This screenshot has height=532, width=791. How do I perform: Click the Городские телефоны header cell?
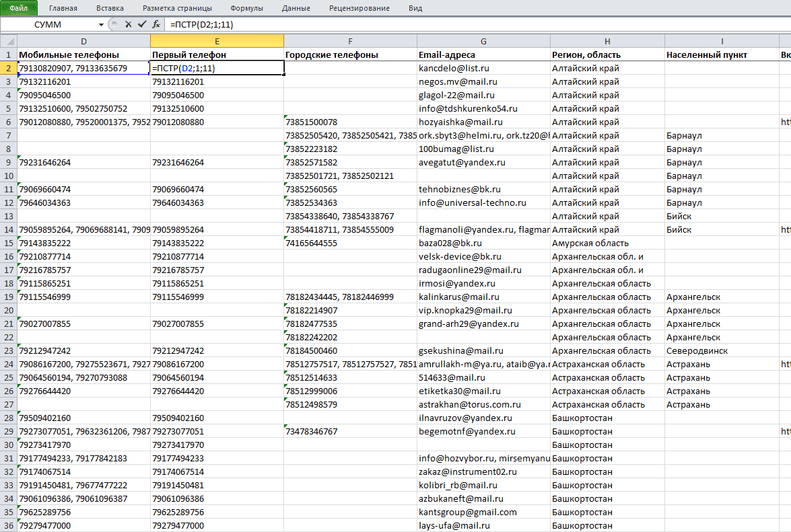[350, 55]
